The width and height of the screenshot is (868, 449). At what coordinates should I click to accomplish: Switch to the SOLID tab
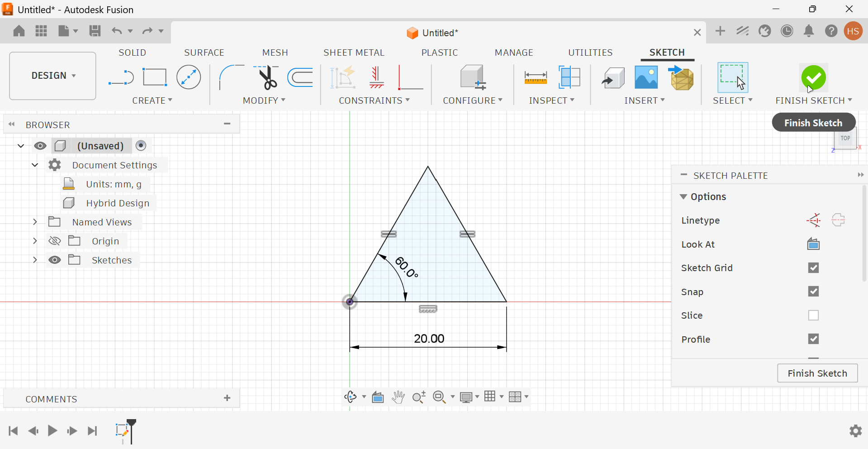[x=133, y=53]
